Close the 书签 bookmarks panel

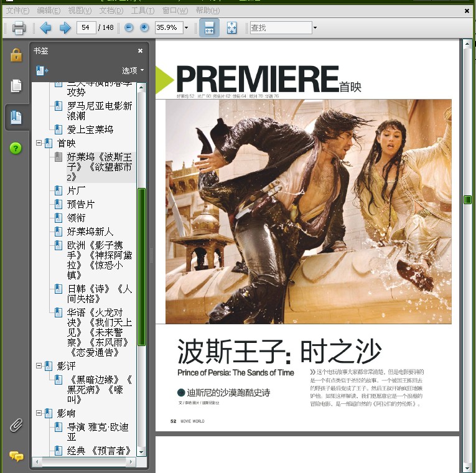coord(140,50)
